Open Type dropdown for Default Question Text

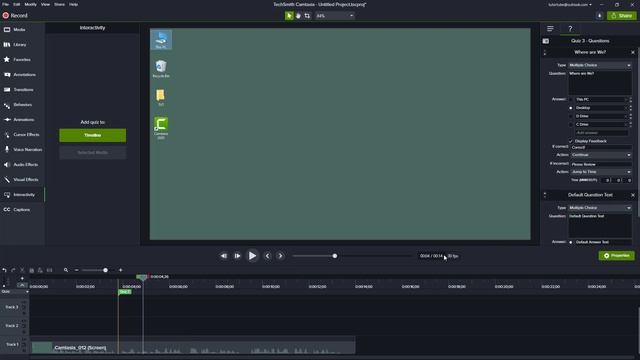[x=600, y=208]
